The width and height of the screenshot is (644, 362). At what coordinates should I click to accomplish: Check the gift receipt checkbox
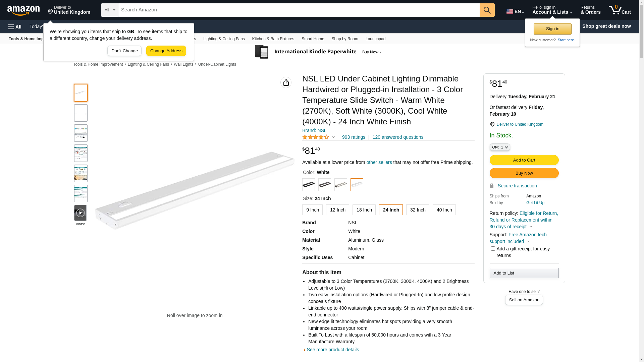click(x=493, y=249)
